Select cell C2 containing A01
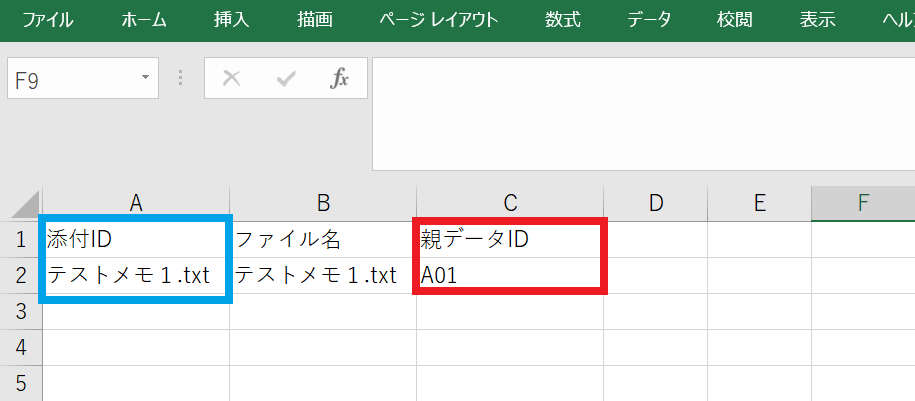The image size is (915, 401). tap(510, 275)
